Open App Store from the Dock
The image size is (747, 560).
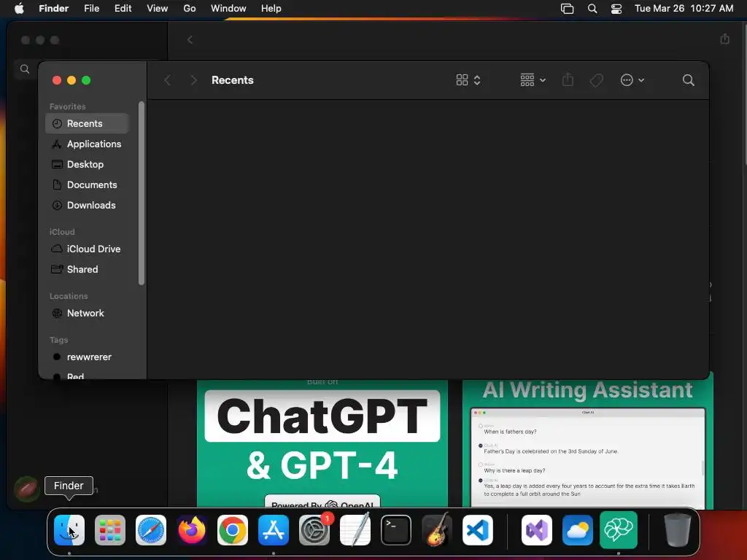[x=274, y=530]
